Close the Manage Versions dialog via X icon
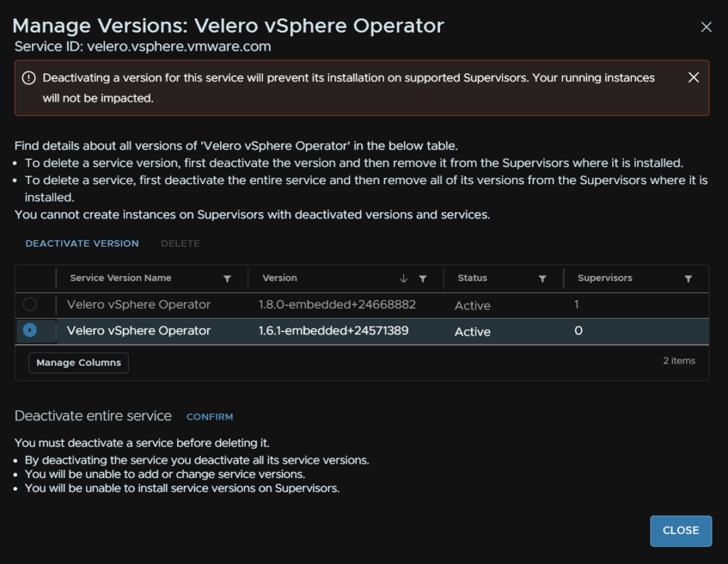 tap(706, 28)
